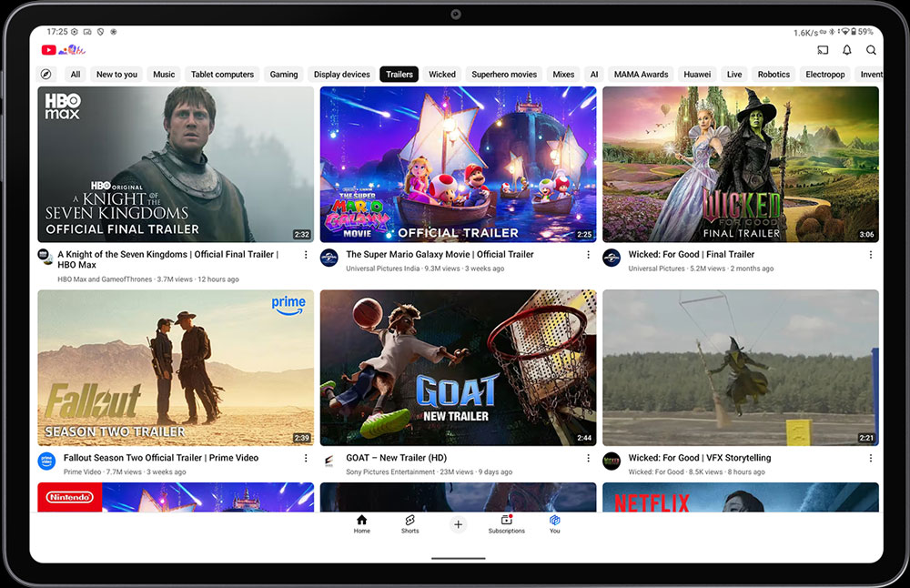Open the notifications bell
Image resolution: width=910 pixels, height=588 pixels.
[847, 50]
